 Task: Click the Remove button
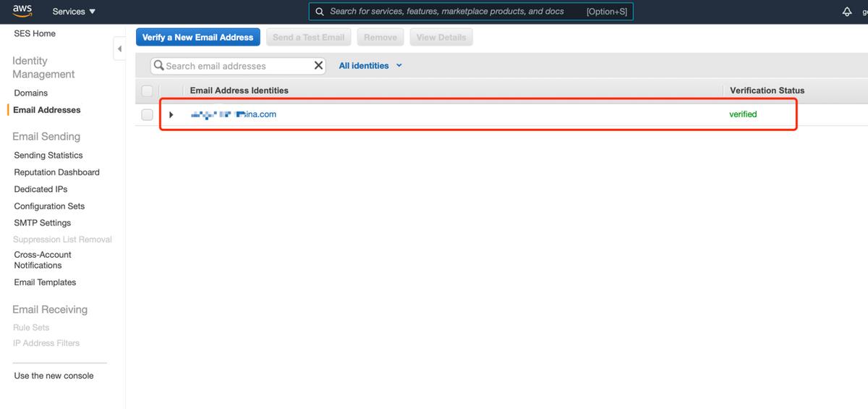click(x=380, y=37)
